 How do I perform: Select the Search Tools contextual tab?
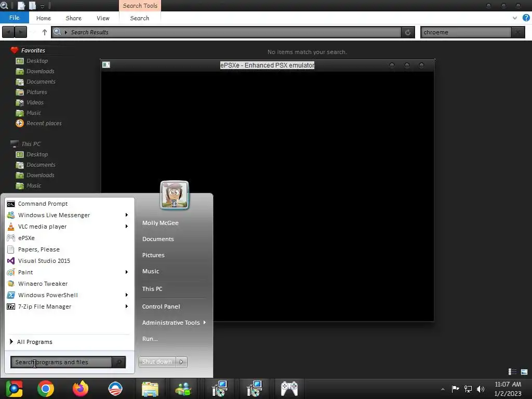[x=140, y=6]
